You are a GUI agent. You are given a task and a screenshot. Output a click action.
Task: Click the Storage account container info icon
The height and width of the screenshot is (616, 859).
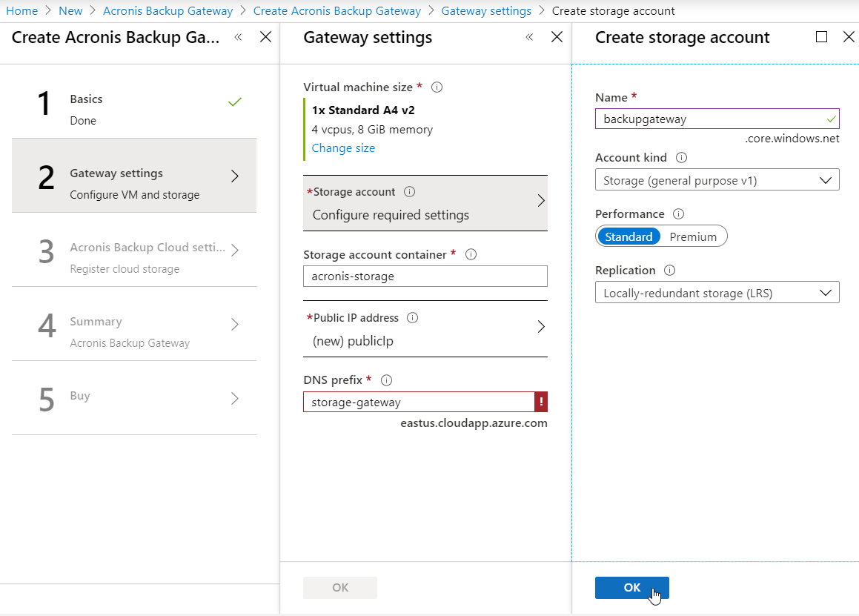(471, 254)
